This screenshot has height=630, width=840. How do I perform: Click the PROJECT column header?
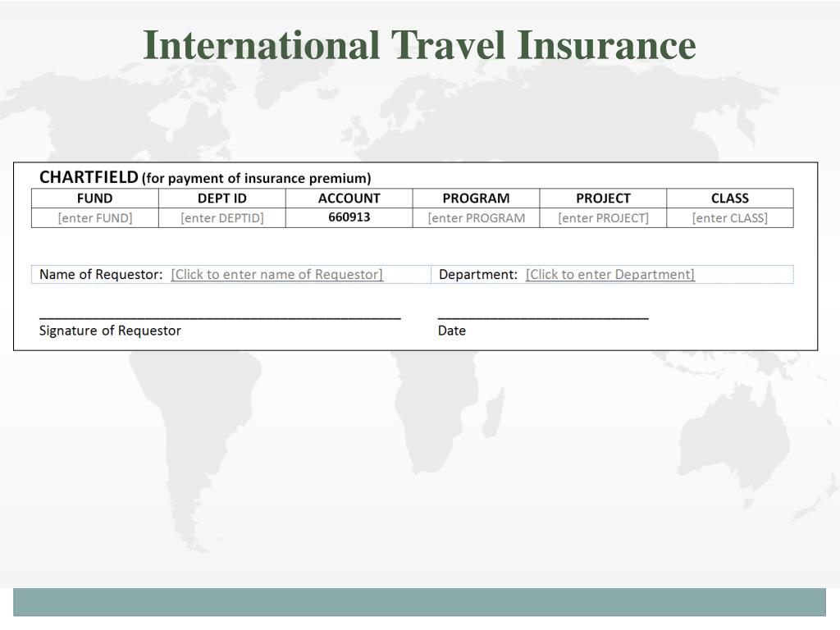coord(603,199)
